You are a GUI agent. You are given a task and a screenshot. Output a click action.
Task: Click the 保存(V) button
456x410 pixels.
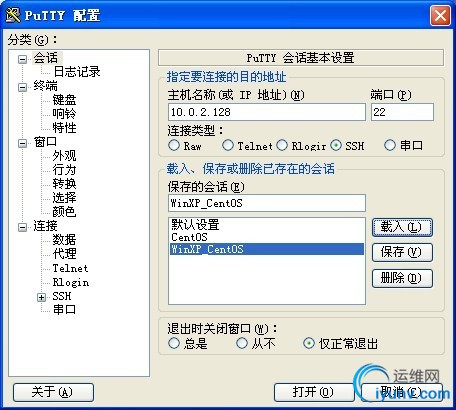click(402, 252)
